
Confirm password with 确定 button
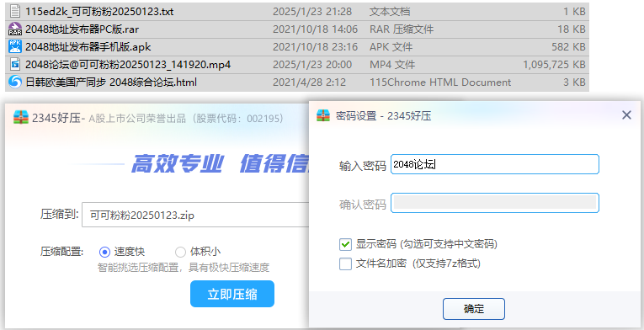click(x=474, y=309)
